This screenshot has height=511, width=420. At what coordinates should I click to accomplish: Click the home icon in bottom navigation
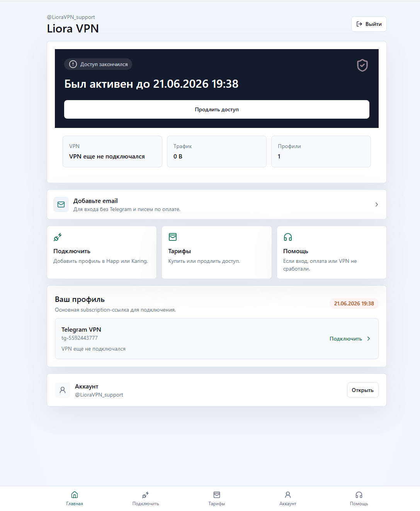(75, 495)
